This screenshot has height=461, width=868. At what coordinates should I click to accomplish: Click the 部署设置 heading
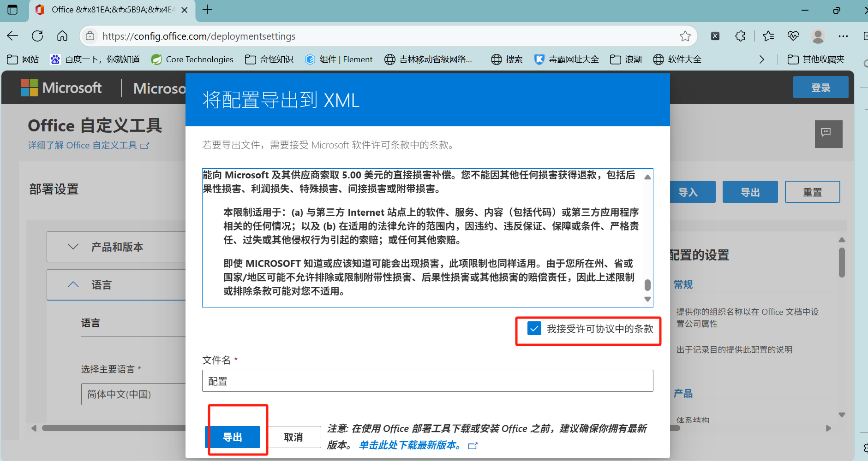coord(54,189)
